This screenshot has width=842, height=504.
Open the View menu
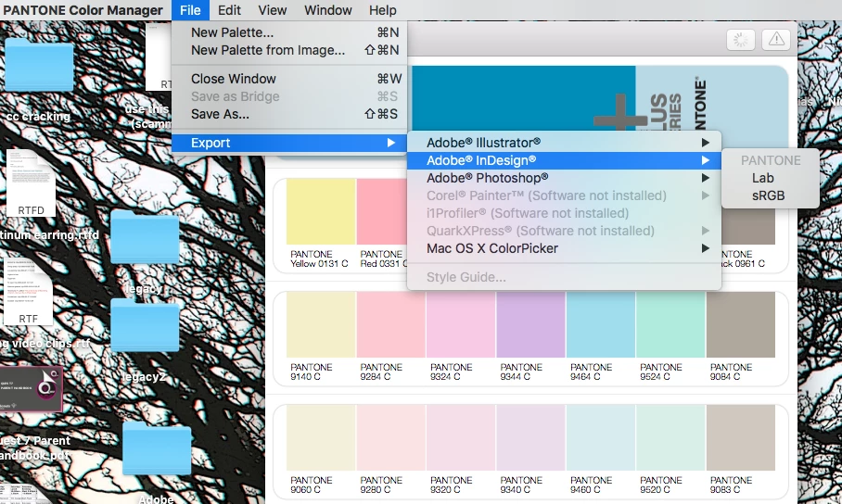273,10
